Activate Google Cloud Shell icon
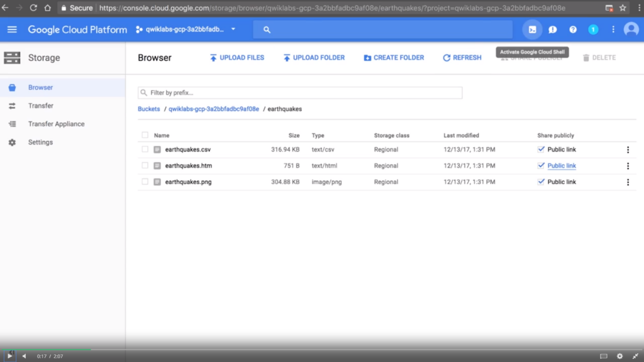644x362 pixels. (532, 30)
